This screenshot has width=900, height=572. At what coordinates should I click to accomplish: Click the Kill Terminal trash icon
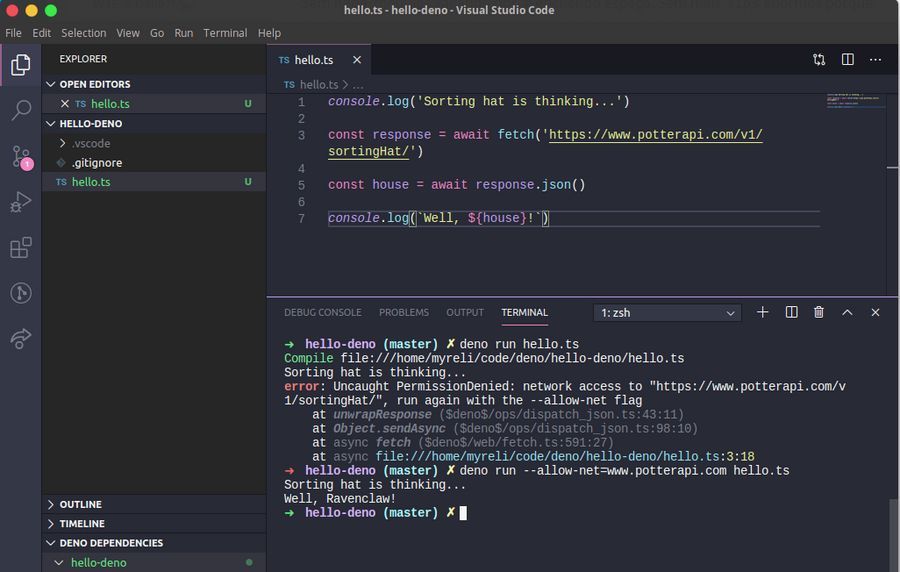click(819, 312)
